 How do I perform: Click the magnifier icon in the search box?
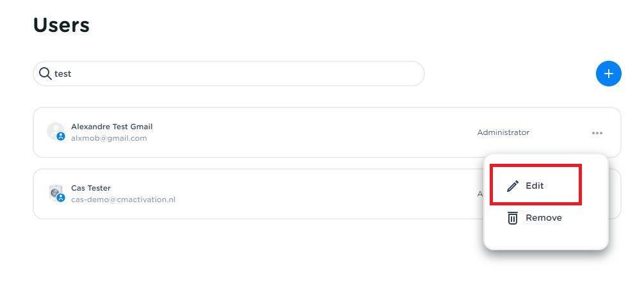(45, 74)
